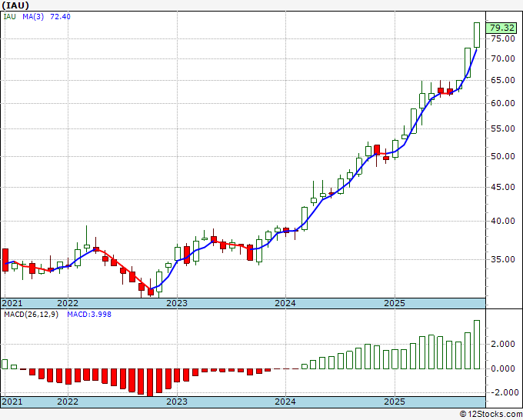Click the tallest green candlestick at top right
The width and height of the screenshot is (523, 420).
point(477,35)
